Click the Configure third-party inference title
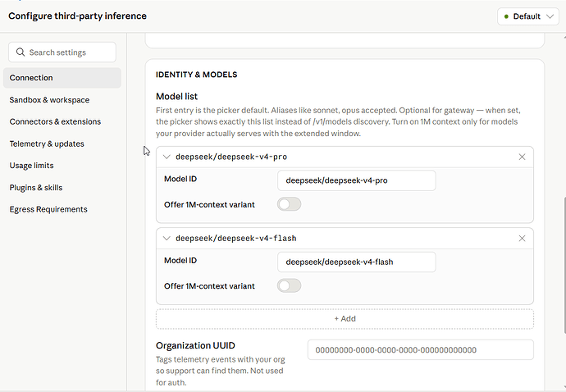The width and height of the screenshot is (566, 392). 78,16
